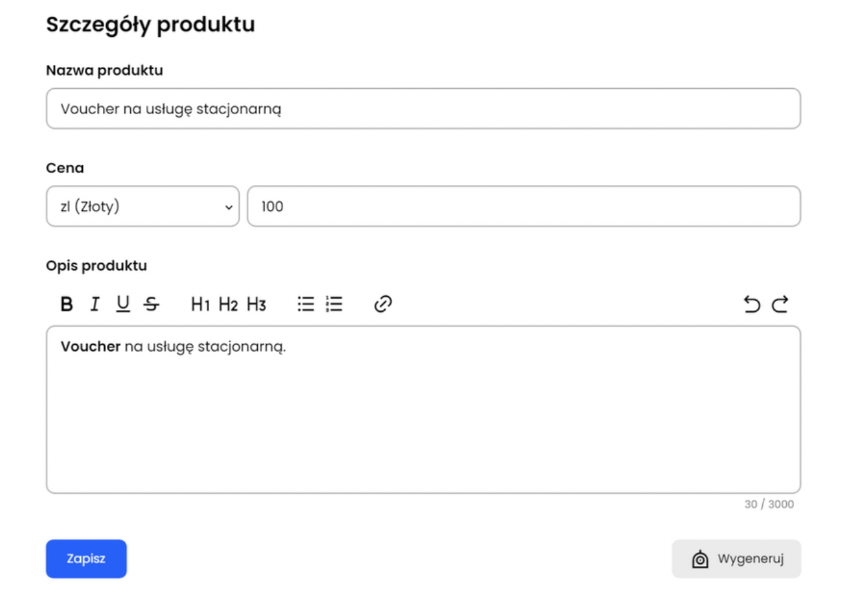Set Heading 1 style
Viewport: 859px width, 616px height.
point(200,305)
